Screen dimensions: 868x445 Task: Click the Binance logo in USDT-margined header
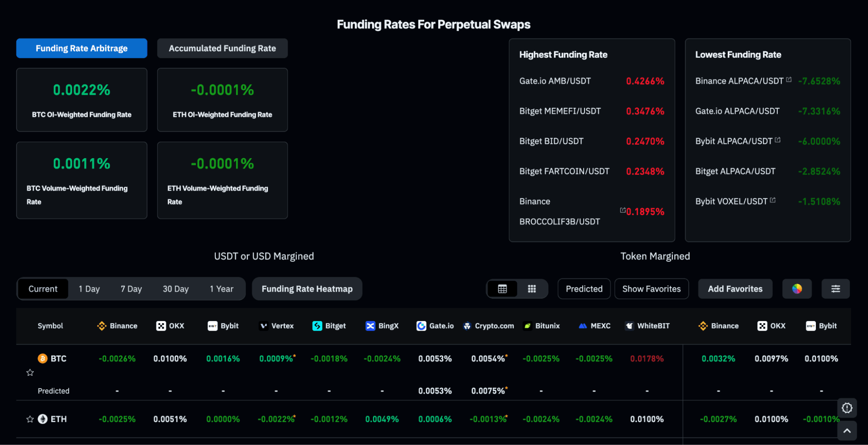tap(102, 326)
